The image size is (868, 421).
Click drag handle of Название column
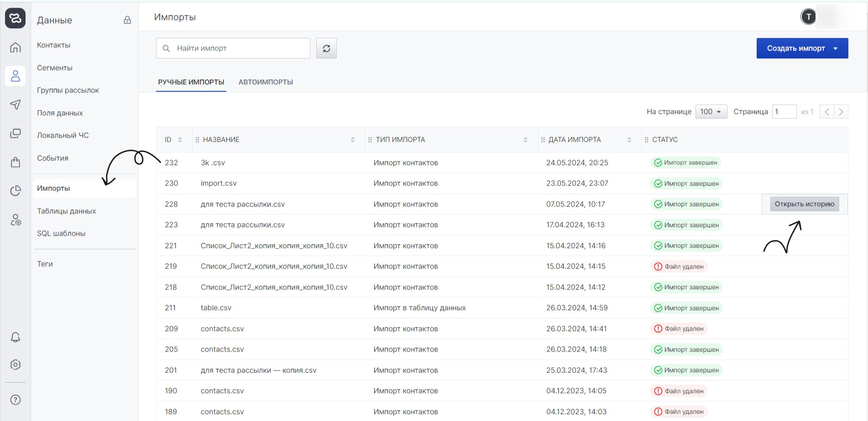197,140
